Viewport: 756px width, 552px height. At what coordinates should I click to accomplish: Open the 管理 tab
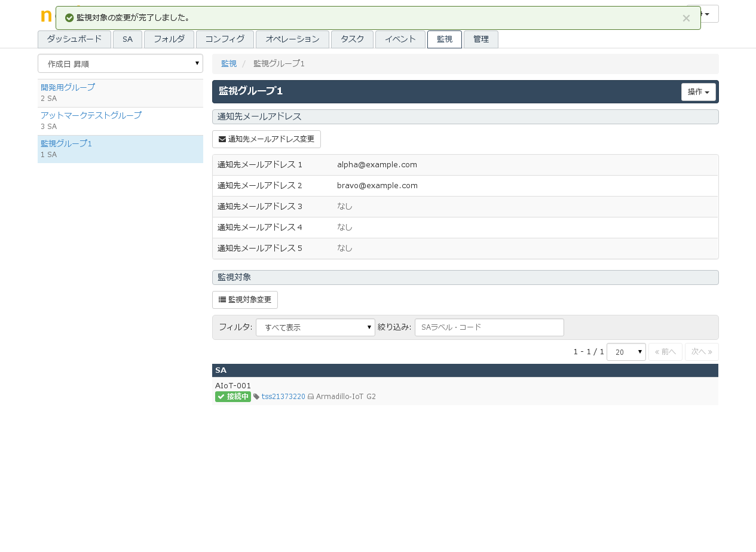[481, 39]
